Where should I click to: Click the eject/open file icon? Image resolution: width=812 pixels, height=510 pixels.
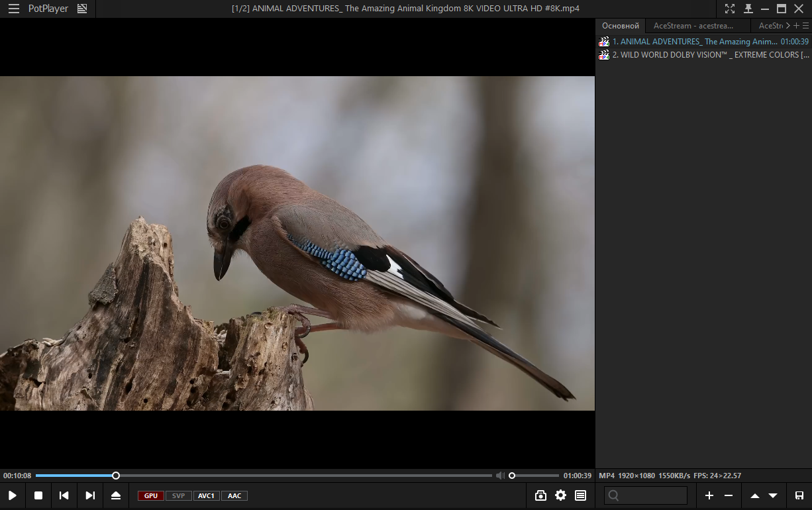click(116, 495)
